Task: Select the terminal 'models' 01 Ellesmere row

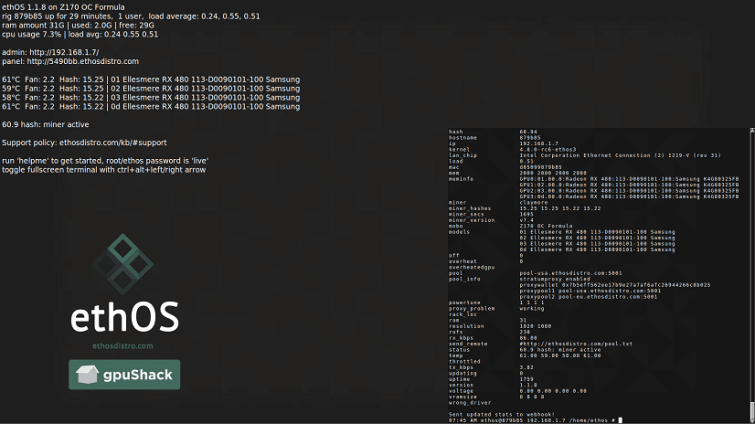Action: [562, 231]
